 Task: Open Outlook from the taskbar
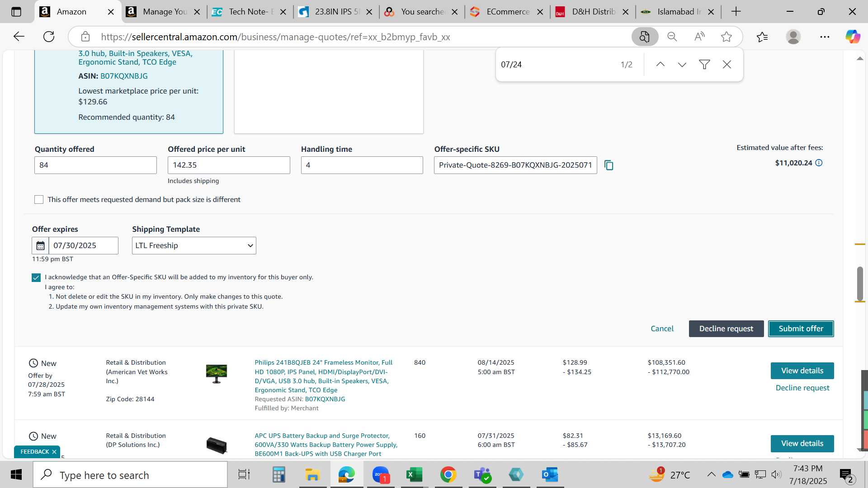550,475
